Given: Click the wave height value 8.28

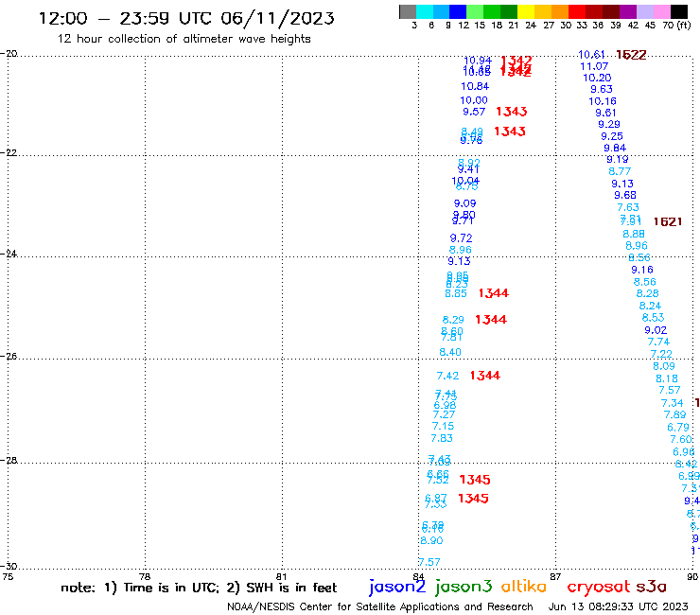Looking at the screenshot, I should (x=647, y=294).
